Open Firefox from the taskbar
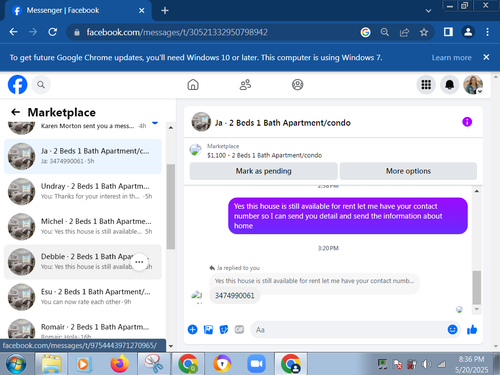 pos(120,364)
